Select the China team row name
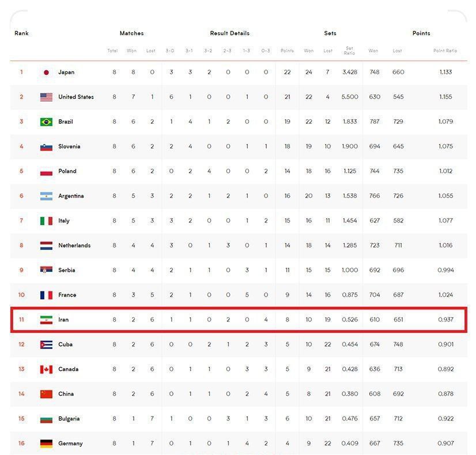 tap(66, 394)
